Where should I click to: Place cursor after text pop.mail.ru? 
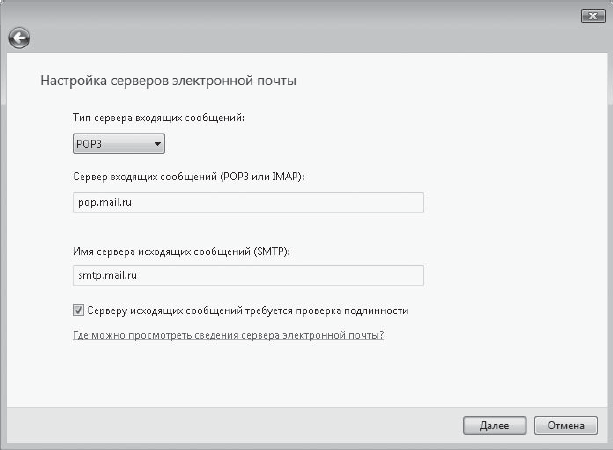[x=134, y=203]
